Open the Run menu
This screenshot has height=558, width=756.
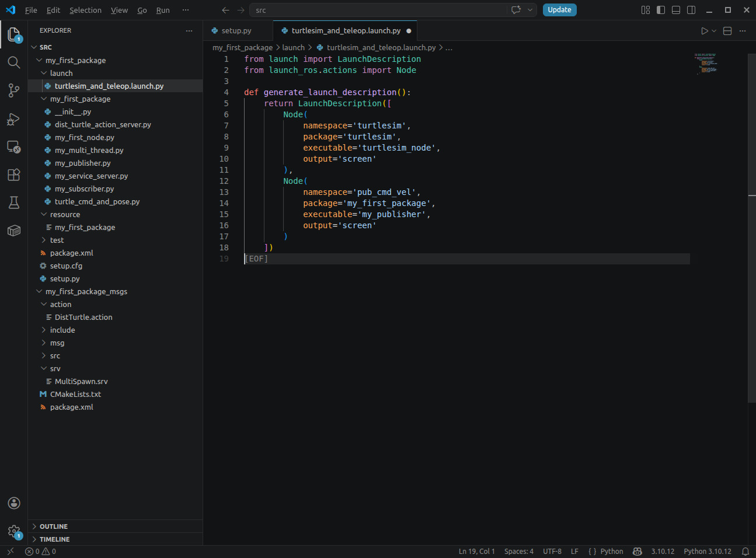163,10
